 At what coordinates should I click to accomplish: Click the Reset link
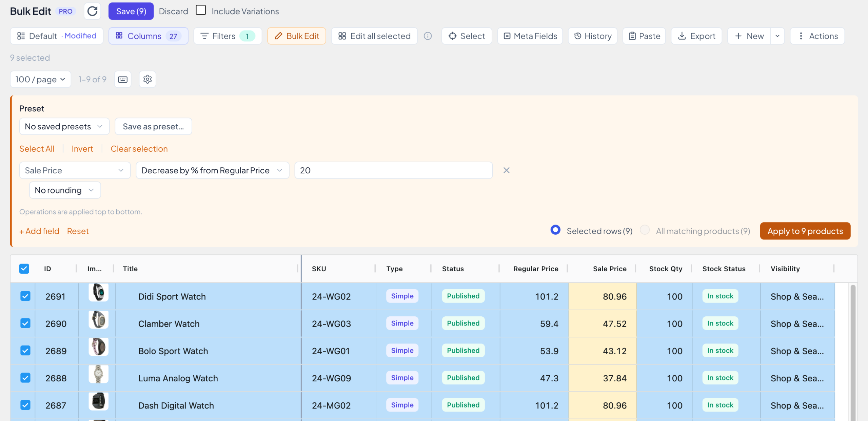point(78,231)
